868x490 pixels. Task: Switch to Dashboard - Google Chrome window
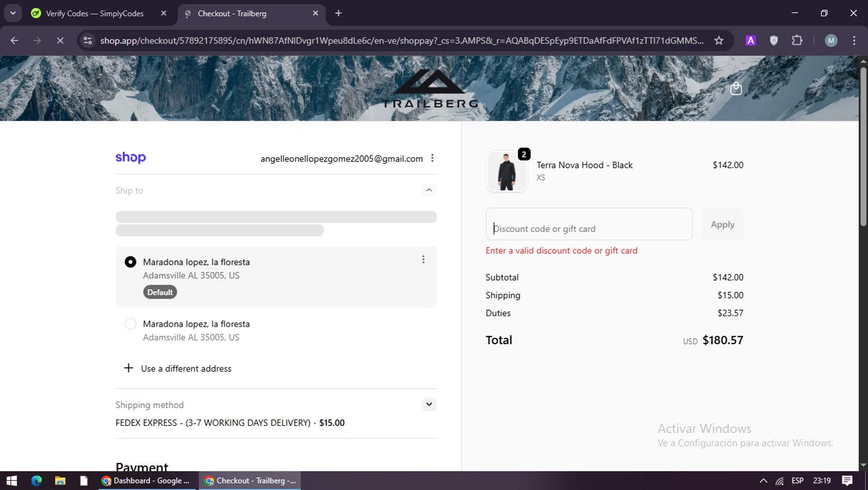pos(148,481)
